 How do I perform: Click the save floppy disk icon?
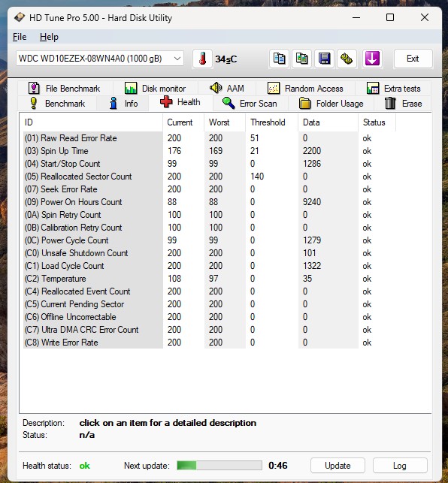point(324,59)
